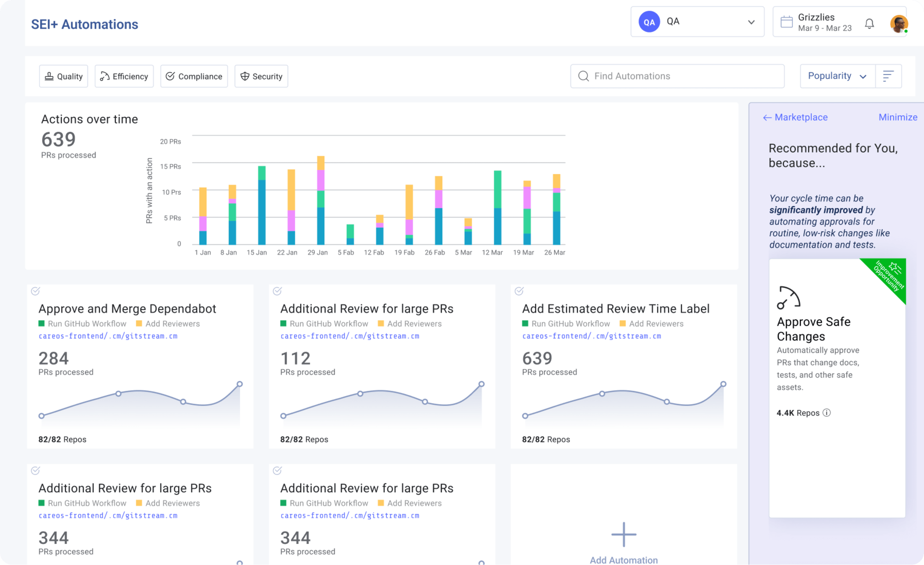Click green swatch on Add Estimated Review Time Label
Viewport: 924px width, 565px height.
tap(525, 323)
